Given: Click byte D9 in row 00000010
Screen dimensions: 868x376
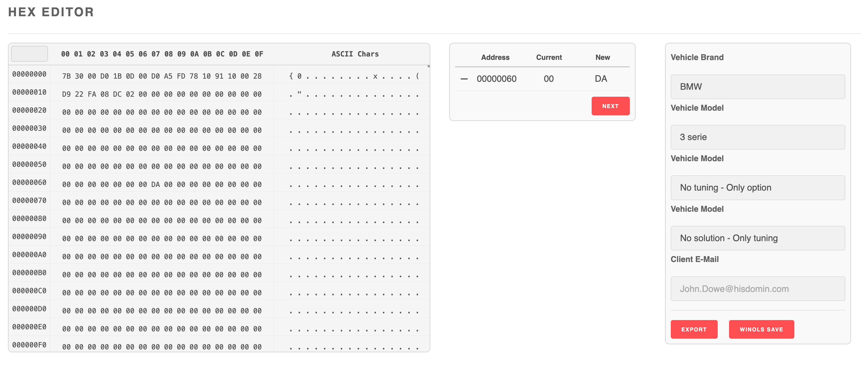Looking at the screenshot, I should tap(66, 94).
